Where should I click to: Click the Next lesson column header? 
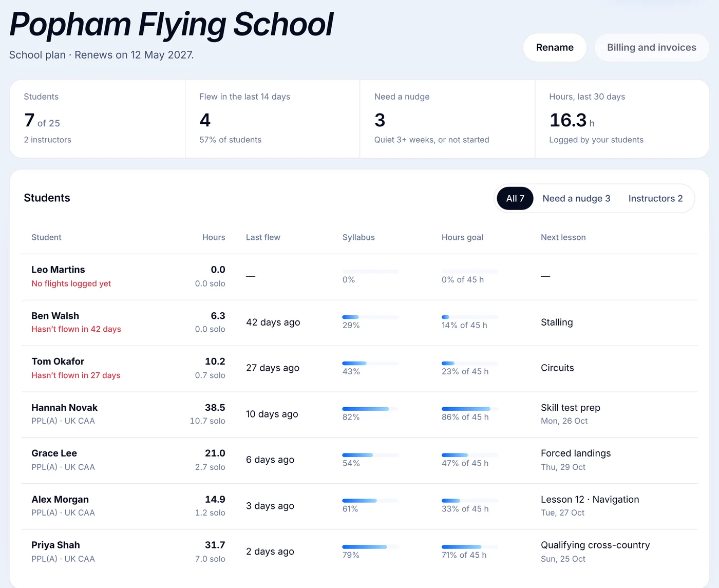pyautogui.click(x=563, y=237)
